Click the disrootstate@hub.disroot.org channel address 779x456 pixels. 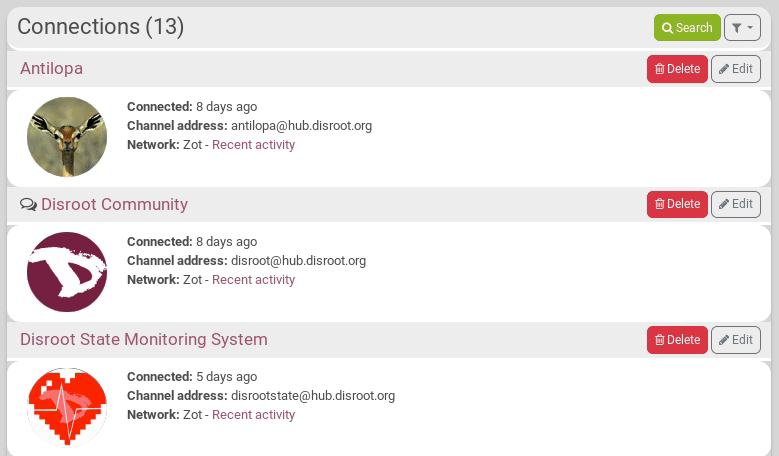[x=312, y=396]
